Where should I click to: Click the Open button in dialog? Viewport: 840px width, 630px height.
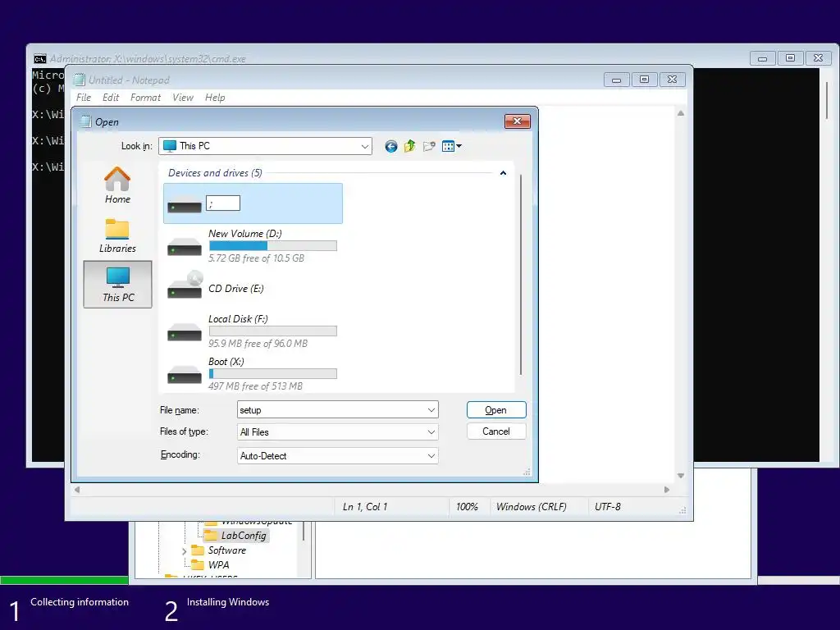pyautogui.click(x=496, y=410)
